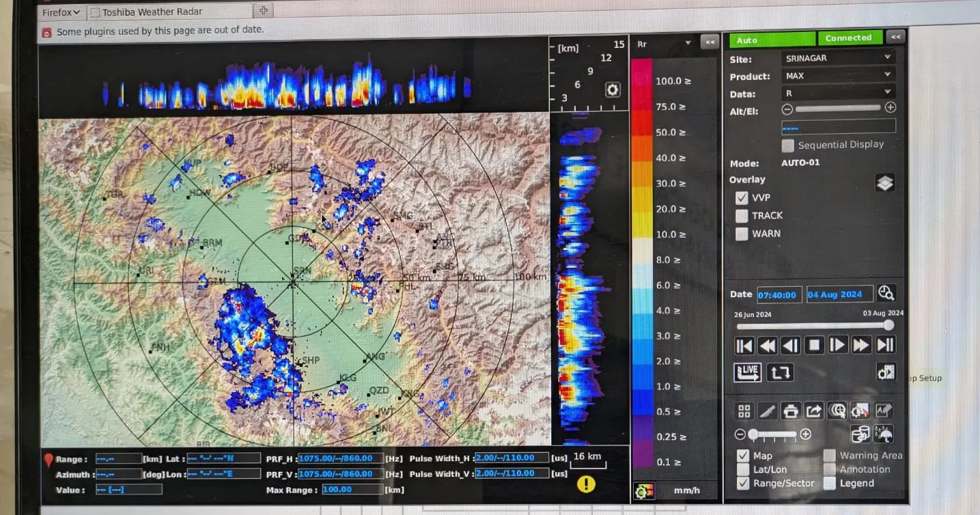Image resolution: width=980 pixels, height=515 pixels.
Task: Click the Alt/El value input field
Action: click(838, 126)
